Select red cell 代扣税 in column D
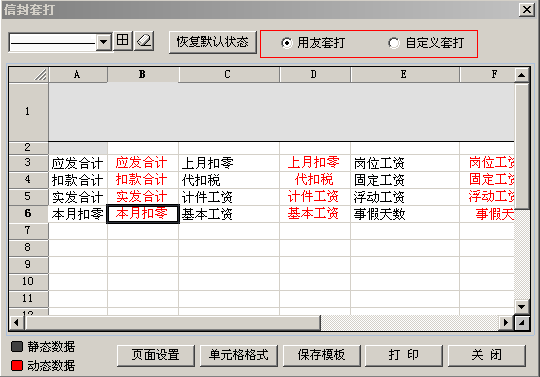Image resolution: width=540 pixels, height=377 pixels. point(314,180)
